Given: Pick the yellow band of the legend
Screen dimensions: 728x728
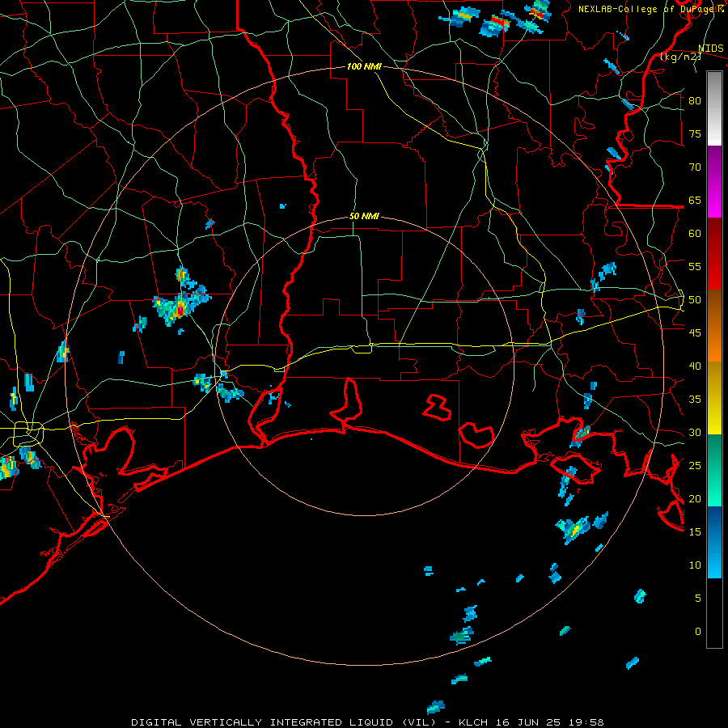Looking at the screenshot, I should (714, 398).
